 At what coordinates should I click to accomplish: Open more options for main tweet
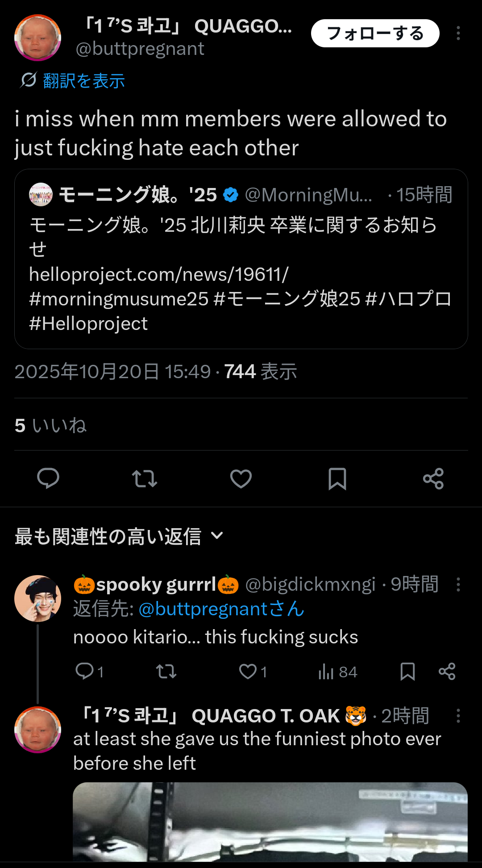pyautogui.click(x=458, y=33)
